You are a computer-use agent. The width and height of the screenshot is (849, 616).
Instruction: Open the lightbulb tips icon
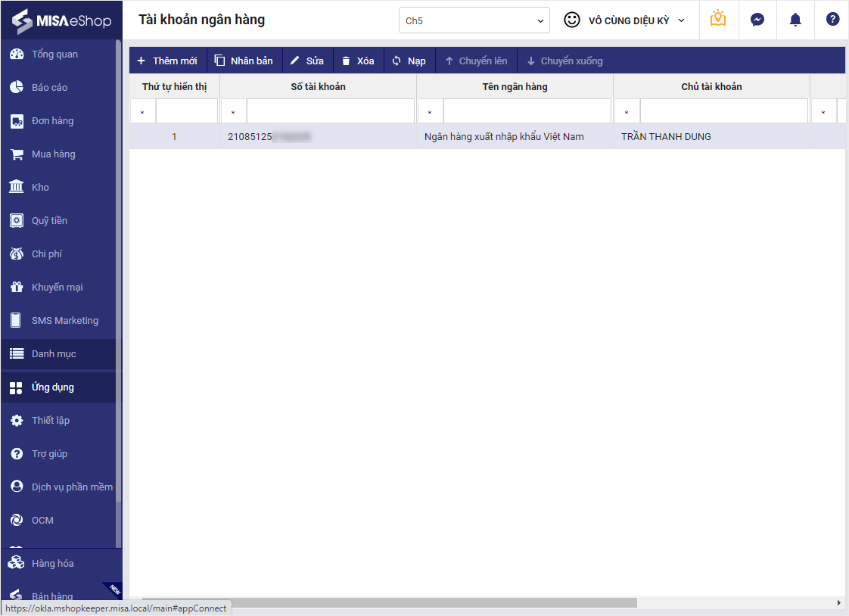(x=718, y=20)
